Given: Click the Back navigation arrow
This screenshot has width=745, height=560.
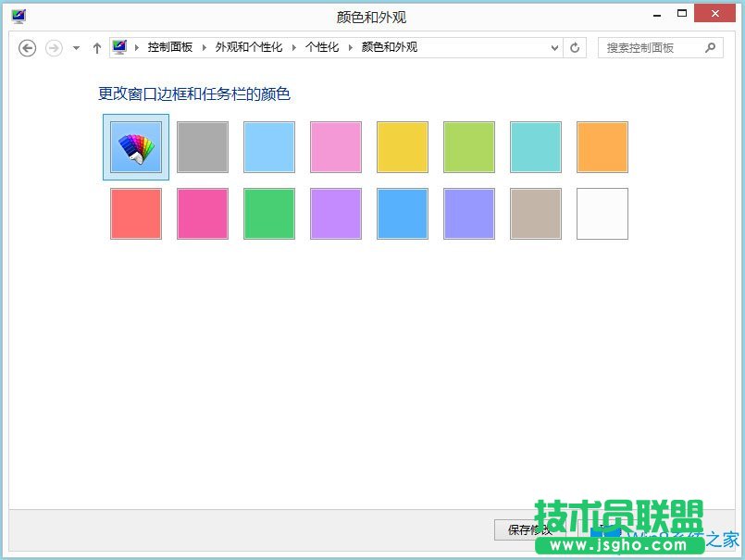Looking at the screenshot, I should [x=27, y=47].
